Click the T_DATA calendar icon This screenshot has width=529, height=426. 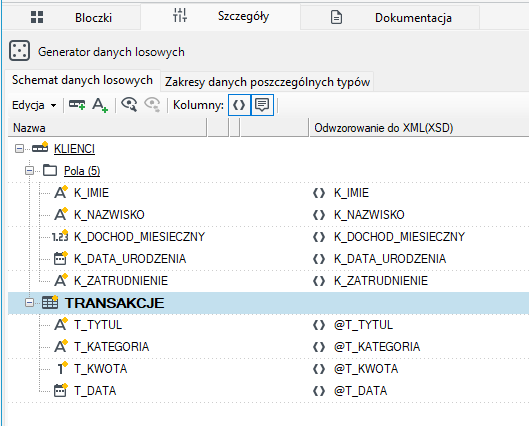point(61,390)
